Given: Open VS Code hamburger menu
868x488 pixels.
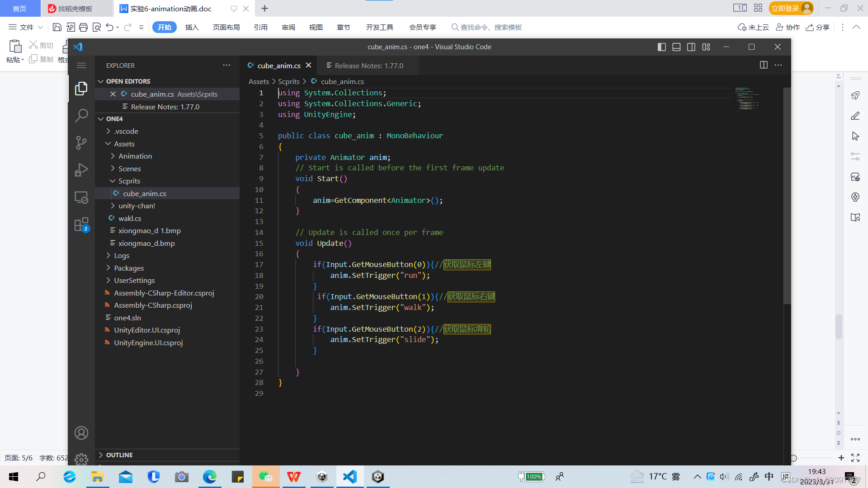Looking at the screenshot, I should tap(81, 66).
